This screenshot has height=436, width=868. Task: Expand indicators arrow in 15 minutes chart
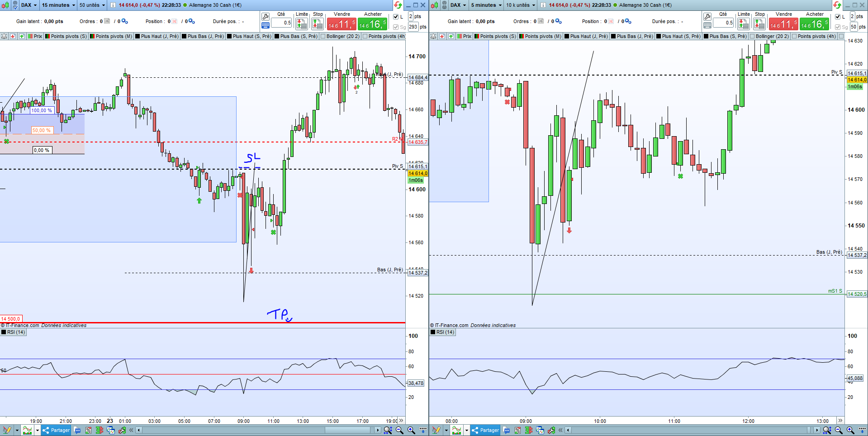[38, 430]
